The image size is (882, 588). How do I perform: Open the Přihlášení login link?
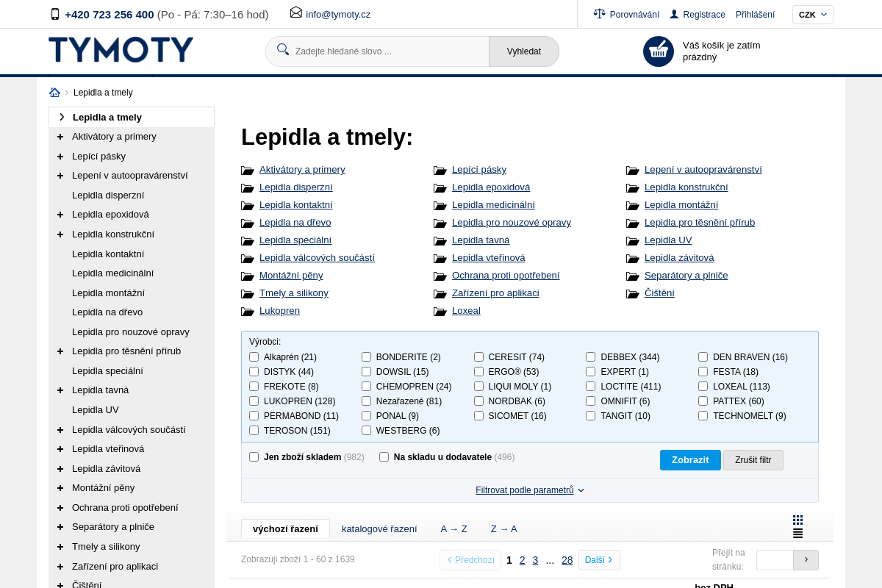point(755,15)
